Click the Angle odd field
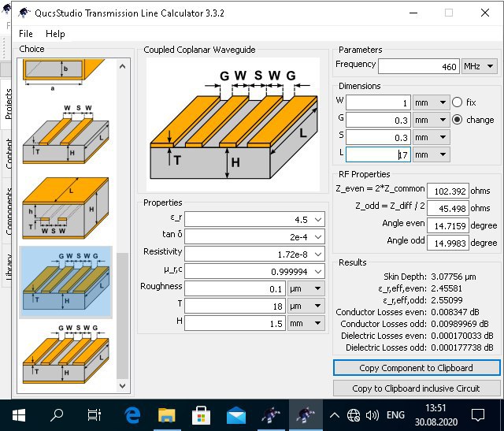This screenshot has width=504, height=431. tap(448, 243)
